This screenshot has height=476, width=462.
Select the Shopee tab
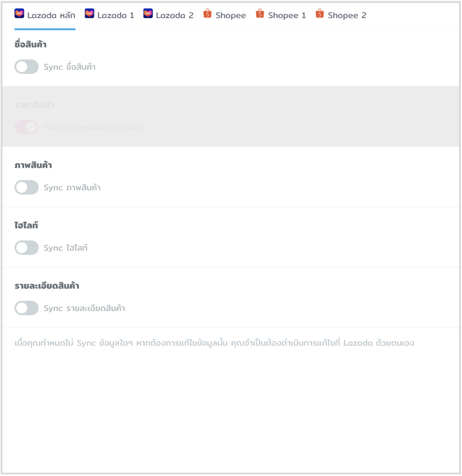pyautogui.click(x=224, y=15)
